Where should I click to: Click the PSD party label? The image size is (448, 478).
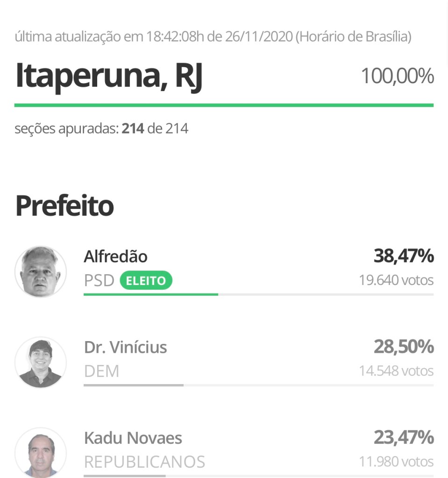99,281
